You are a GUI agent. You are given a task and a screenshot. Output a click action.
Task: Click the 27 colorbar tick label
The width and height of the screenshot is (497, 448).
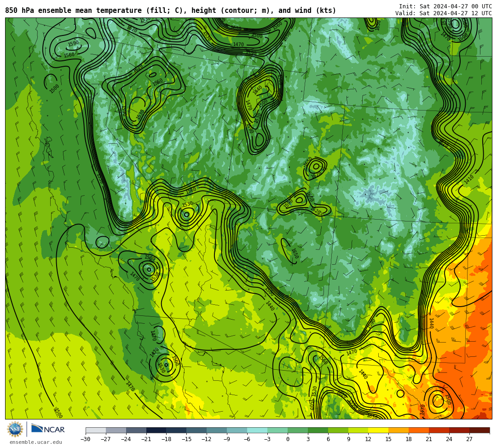(470, 439)
